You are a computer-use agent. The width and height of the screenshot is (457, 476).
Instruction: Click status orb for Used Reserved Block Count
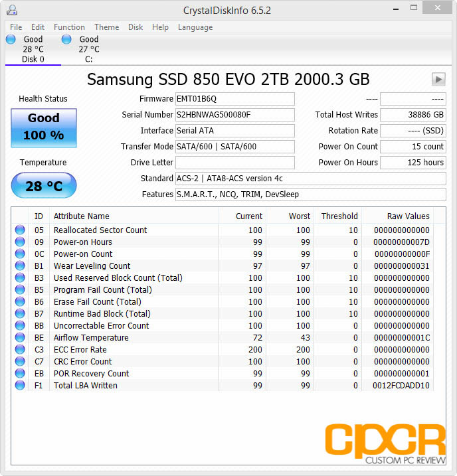point(20,278)
